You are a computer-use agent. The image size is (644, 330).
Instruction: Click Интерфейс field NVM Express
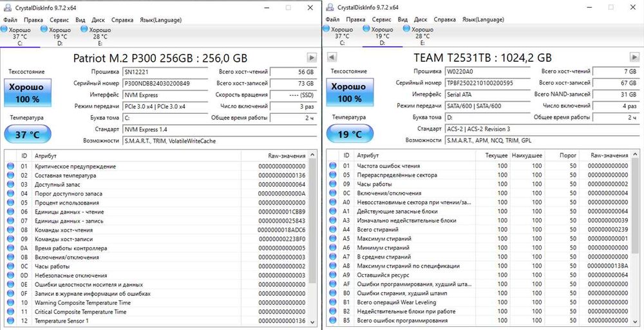[x=166, y=95]
